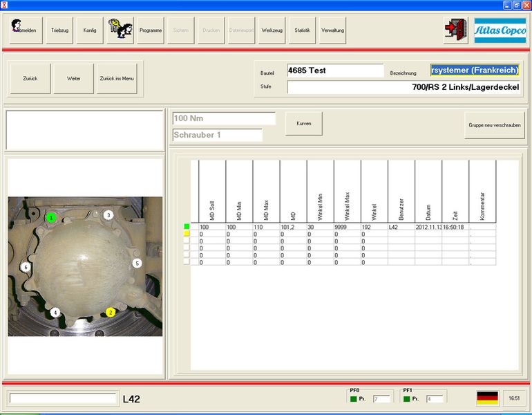Open the Verwaltung menu button
The width and height of the screenshot is (532, 415).
pos(332,30)
